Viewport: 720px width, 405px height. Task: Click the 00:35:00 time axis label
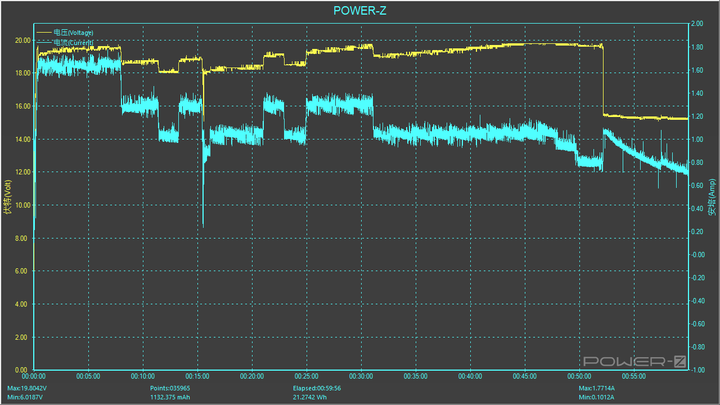(x=416, y=376)
